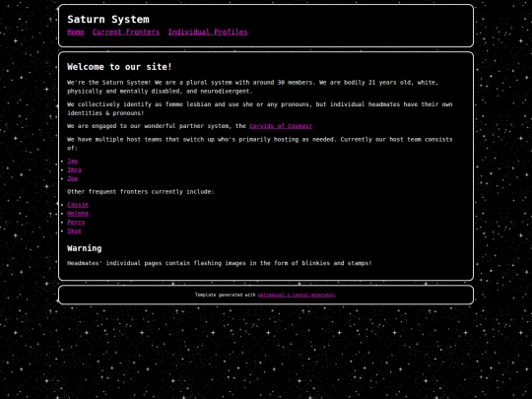This screenshot has height=399, width=532.
Task: Click the paragraph about femme lesbian identity
Action: tap(259, 108)
